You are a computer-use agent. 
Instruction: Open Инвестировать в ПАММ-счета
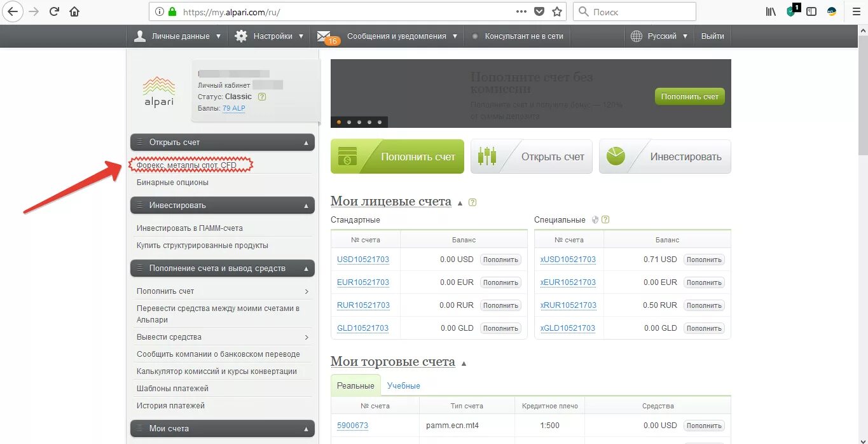[189, 228]
